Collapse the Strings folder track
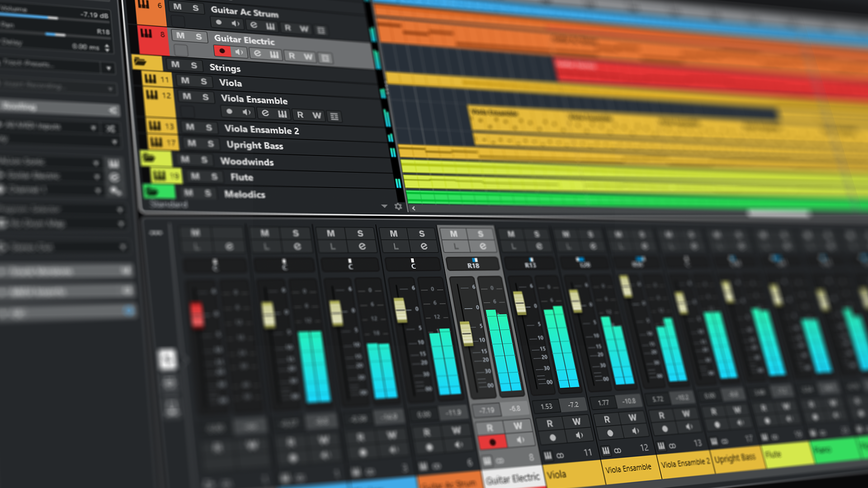Screen dimensions: 868x488 click(140, 61)
